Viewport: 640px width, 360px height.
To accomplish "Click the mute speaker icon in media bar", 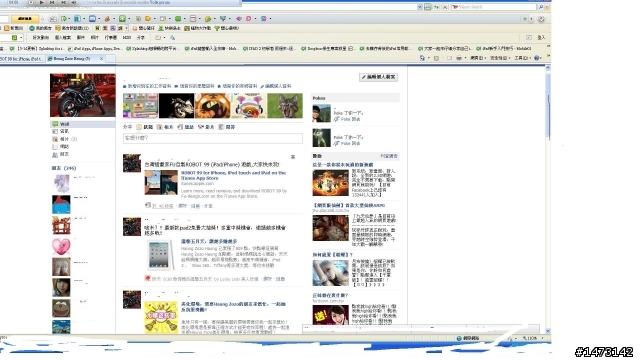I will (x=74, y=2).
